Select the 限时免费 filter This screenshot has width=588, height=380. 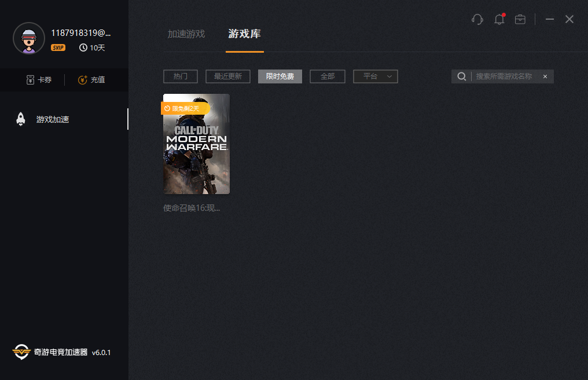(x=280, y=76)
